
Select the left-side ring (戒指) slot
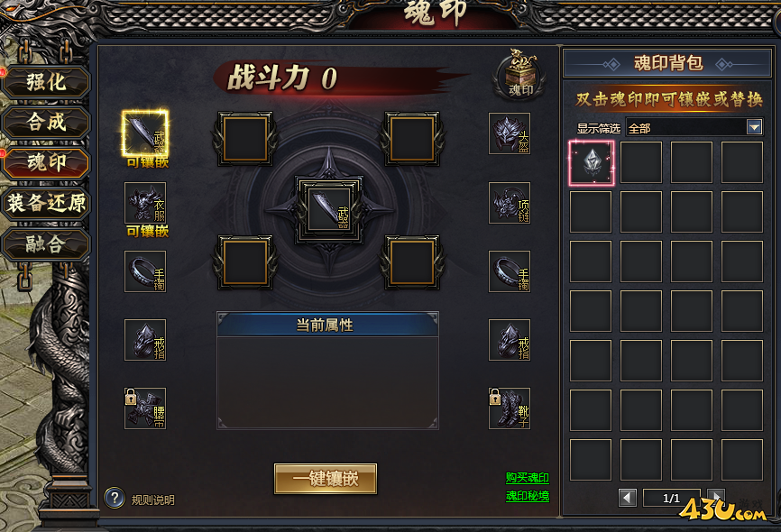(x=145, y=340)
